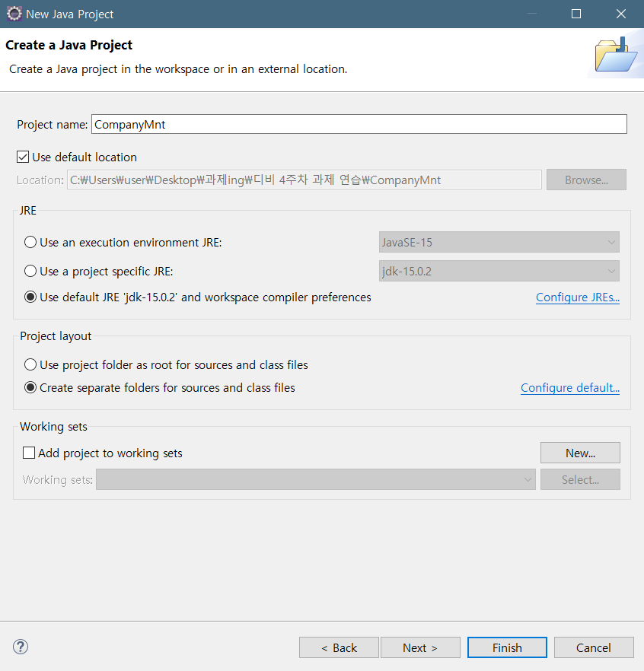Click the 'JRE' group label
This screenshot has width=644, height=671.
click(28, 211)
